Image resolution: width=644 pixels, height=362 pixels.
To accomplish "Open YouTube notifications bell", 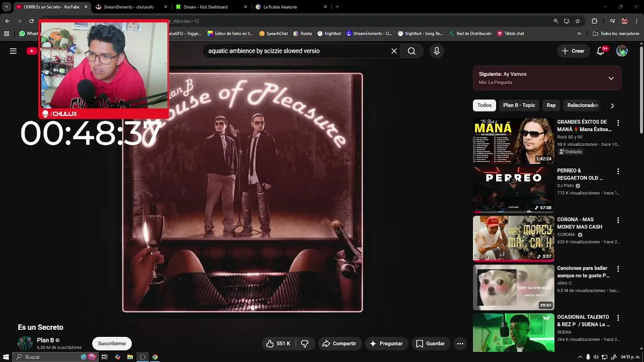I will coord(600,51).
